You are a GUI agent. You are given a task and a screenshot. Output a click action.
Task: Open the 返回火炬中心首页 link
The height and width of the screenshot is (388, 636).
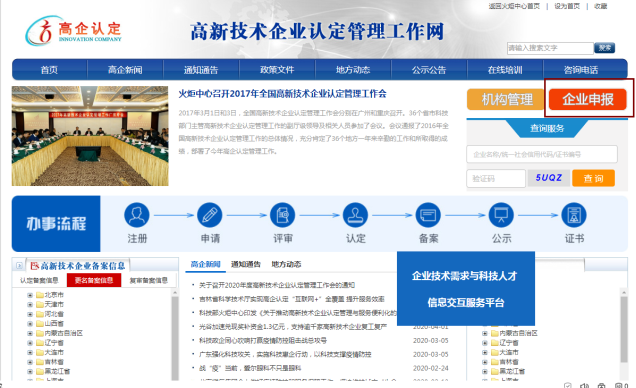pyautogui.click(x=514, y=6)
